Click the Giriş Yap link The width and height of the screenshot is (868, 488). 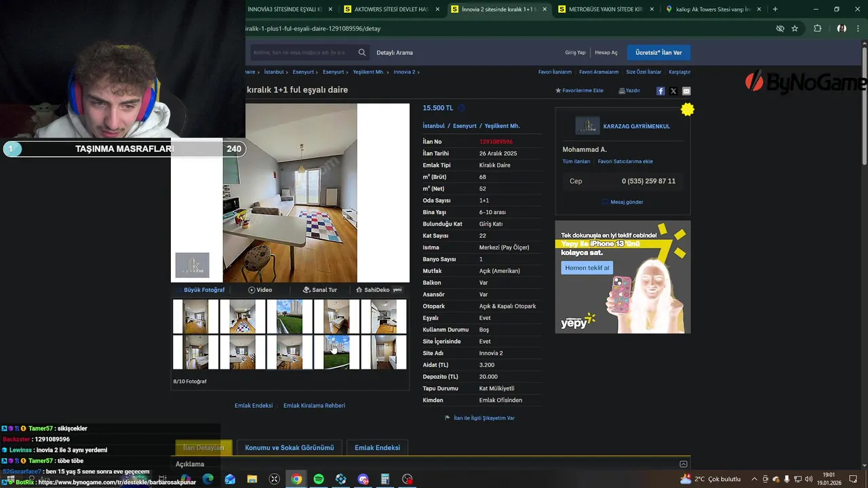click(x=575, y=53)
